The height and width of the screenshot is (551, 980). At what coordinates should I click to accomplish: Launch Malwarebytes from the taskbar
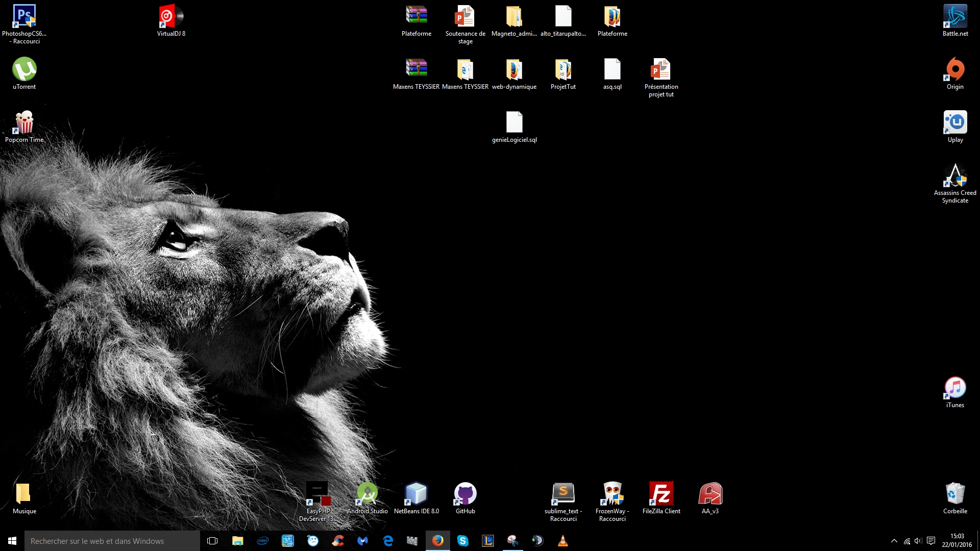[362, 541]
